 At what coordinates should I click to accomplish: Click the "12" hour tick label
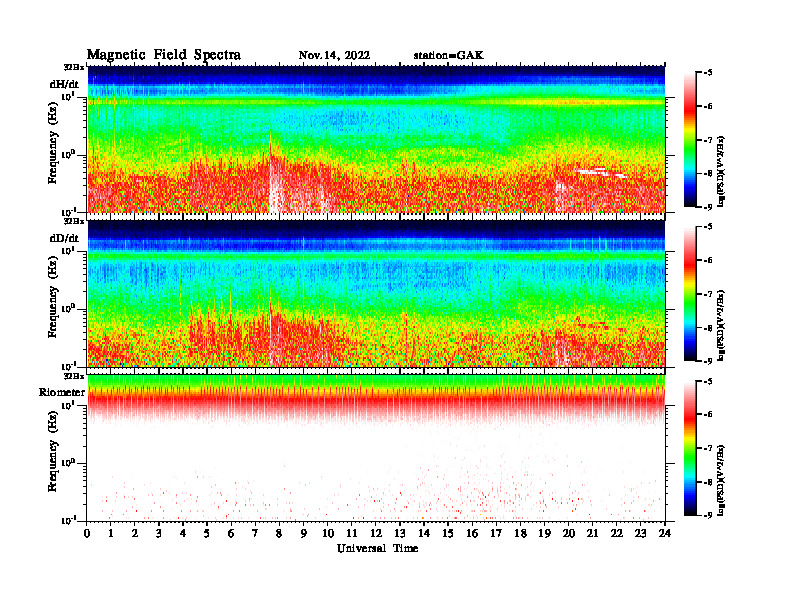click(376, 534)
